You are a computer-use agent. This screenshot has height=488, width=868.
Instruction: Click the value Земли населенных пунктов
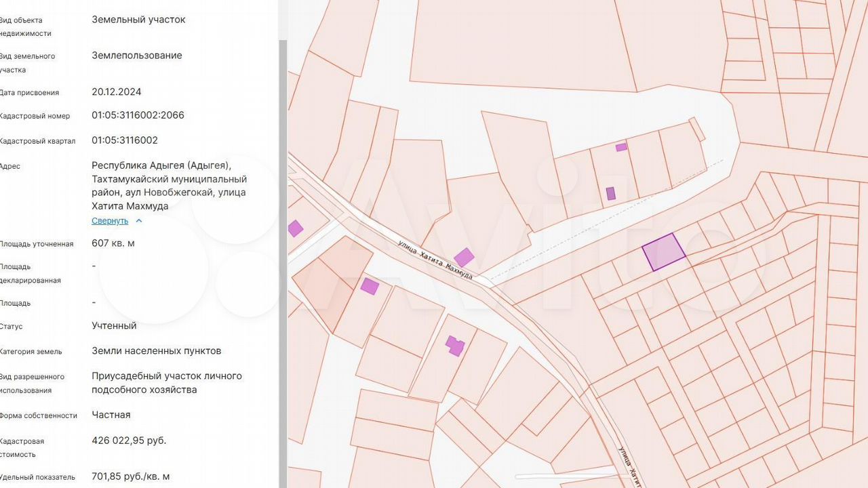coord(157,351)
